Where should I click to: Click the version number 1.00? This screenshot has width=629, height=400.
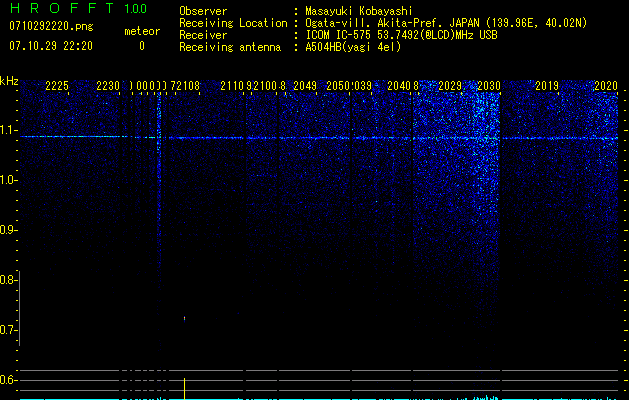click(x=136, y=9)
